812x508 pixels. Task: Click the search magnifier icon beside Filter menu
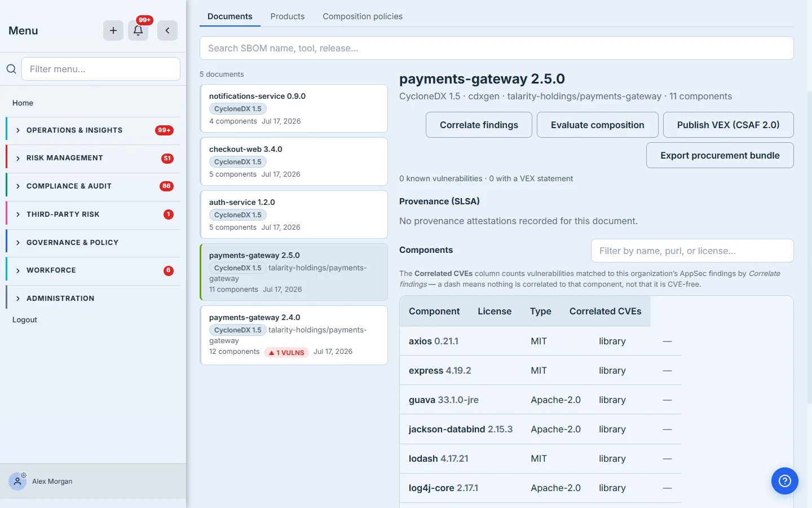[11, 69]
